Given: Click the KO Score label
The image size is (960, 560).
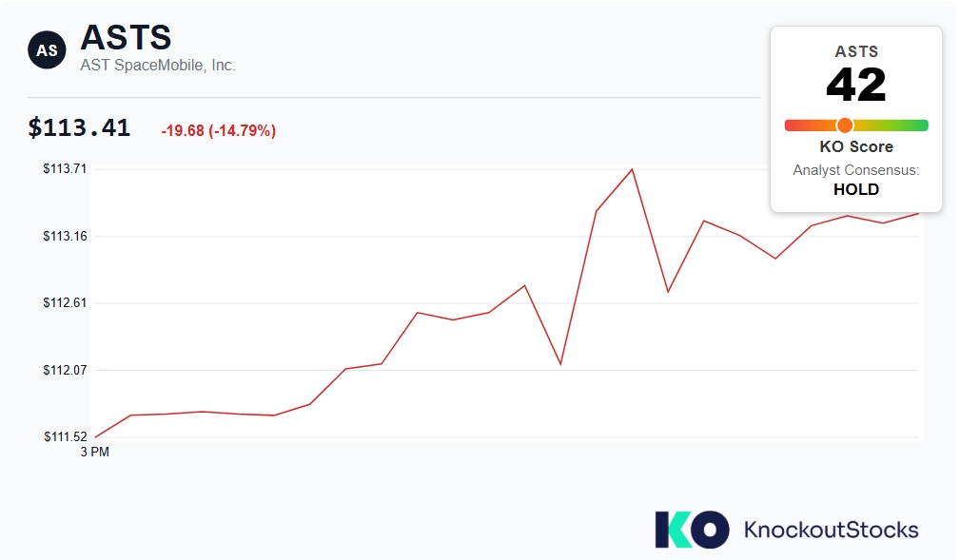Looking at the screenshot, I should (x=856, y=146).
